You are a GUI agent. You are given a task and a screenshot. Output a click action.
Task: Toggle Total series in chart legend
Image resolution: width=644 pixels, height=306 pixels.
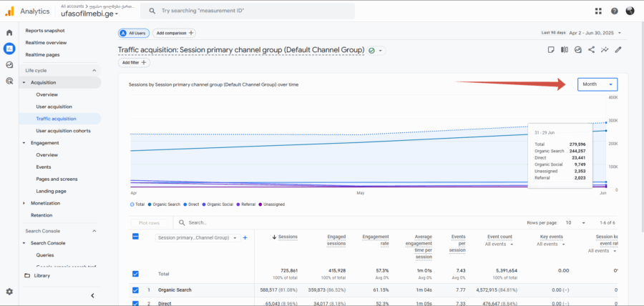coord(137,204)
